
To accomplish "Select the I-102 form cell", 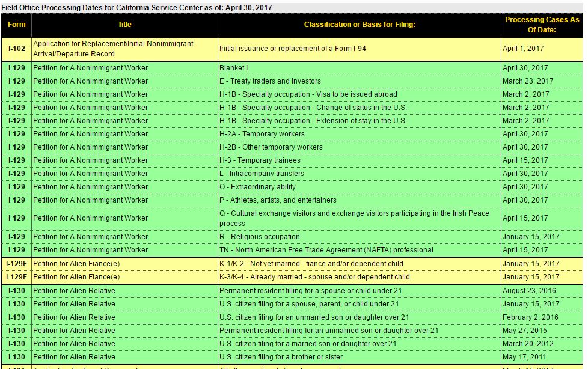I will (17, 49).
